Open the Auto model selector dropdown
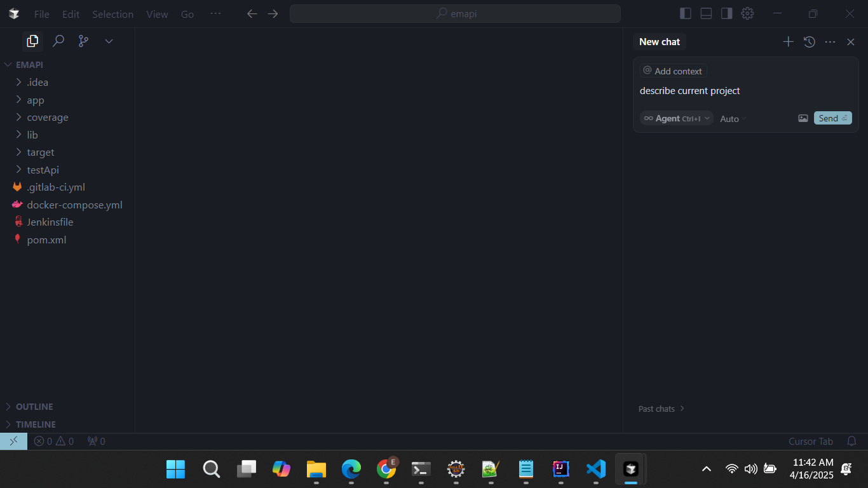Image resolution: width=868 pixels, height=488 pixels. [733, 119]
